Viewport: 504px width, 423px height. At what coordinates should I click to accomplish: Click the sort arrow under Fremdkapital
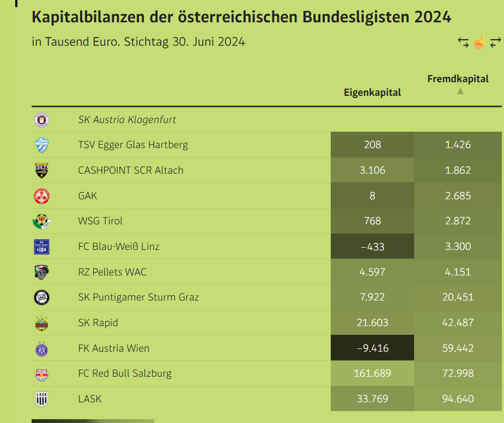pos(460,91)
